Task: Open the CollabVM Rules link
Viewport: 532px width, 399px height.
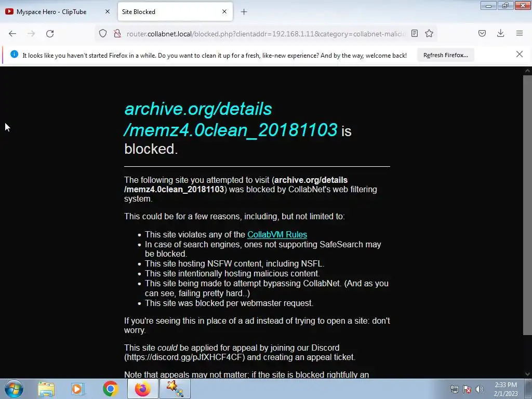Action: [277, 234]
